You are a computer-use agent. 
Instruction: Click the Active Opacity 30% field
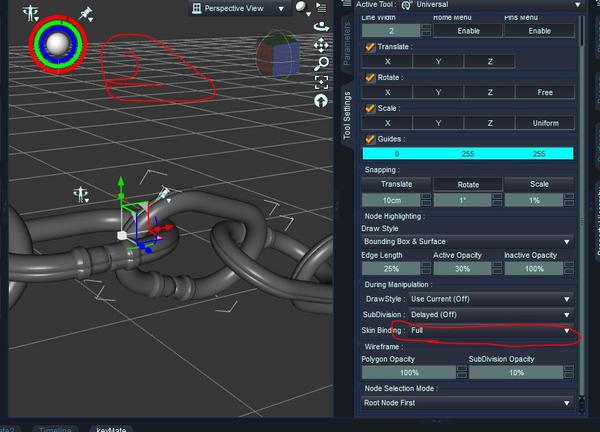pos(462,269)
